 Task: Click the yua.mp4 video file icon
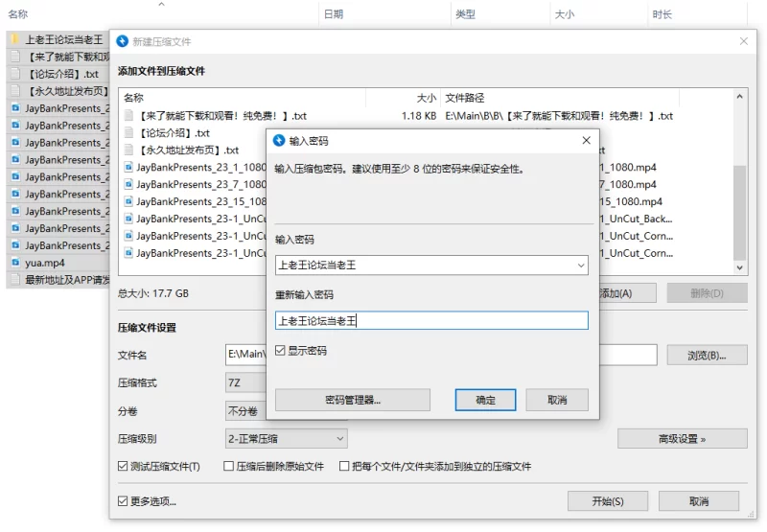click(x=15, y=263)
